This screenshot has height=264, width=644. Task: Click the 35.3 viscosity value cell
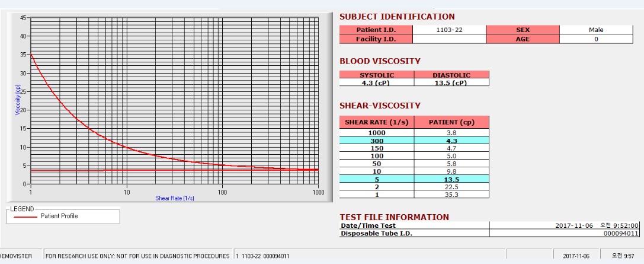451,194
